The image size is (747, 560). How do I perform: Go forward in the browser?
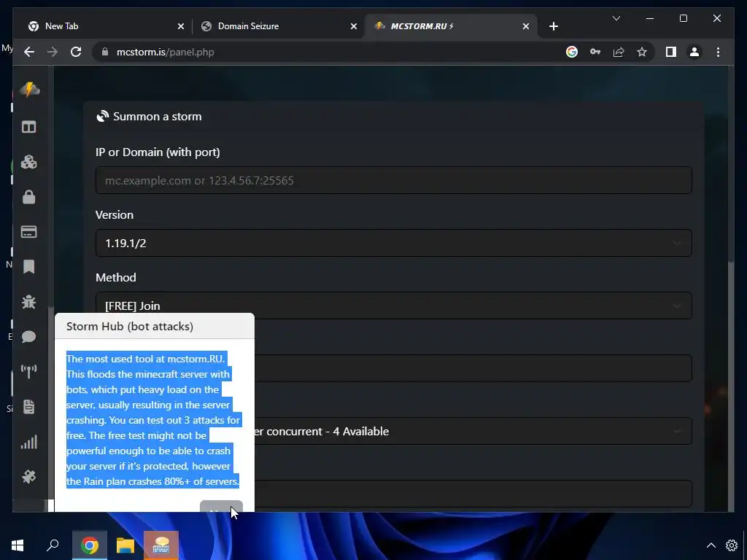53,52
